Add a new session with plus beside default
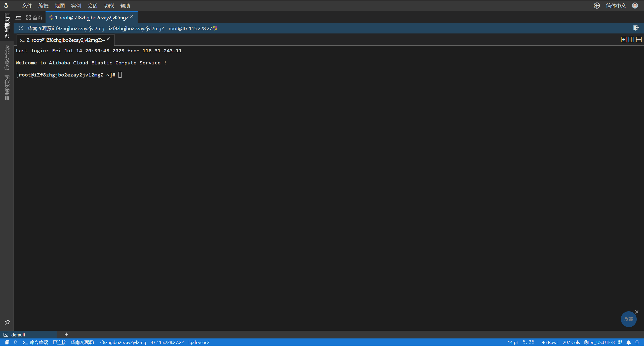This screenshot has height=346, width=644. 66,334
